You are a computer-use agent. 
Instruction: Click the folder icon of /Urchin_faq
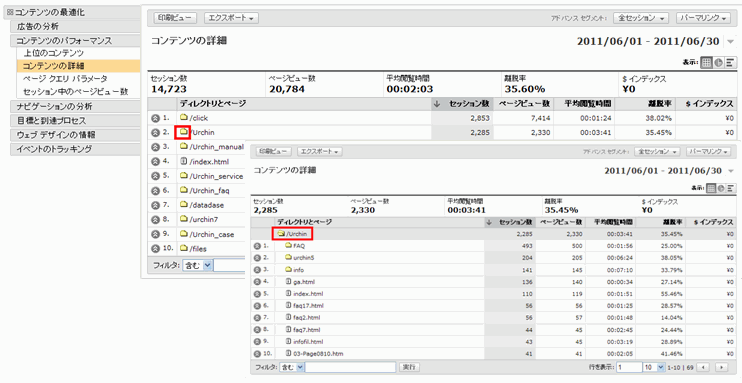coord(184,190)
